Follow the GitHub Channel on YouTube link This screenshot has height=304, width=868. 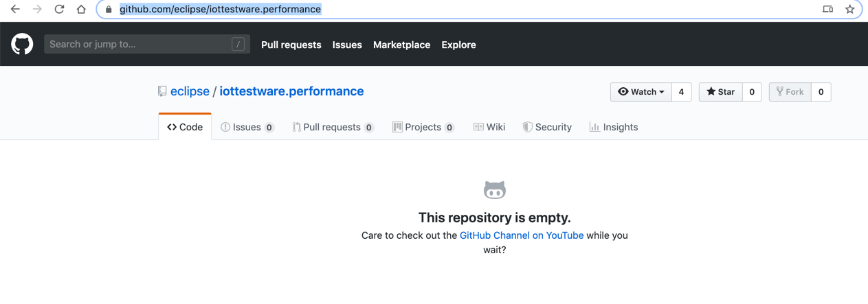click(522, 235)
